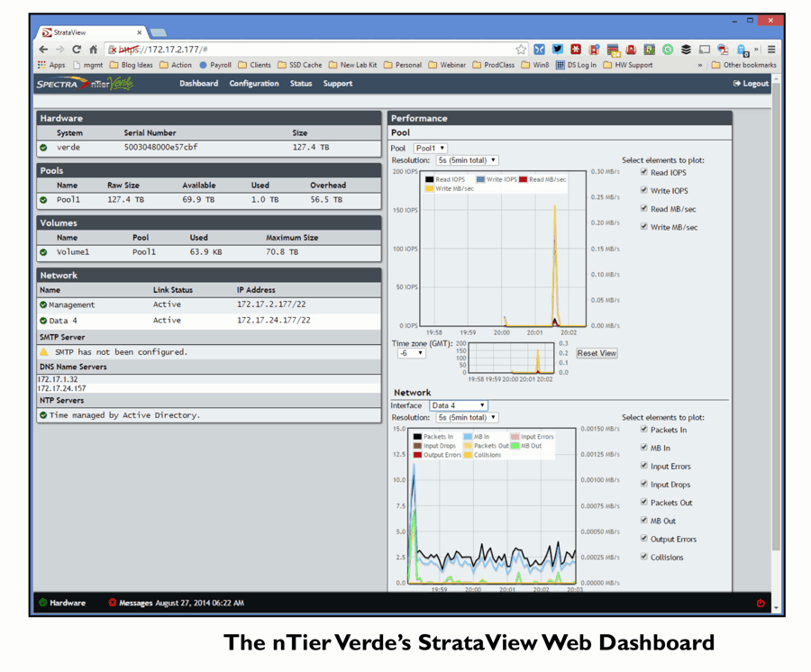The width and height of the screenshot is (811, 672).
Task: Toggle the Packets In checkbox
Action: (644, 429)
